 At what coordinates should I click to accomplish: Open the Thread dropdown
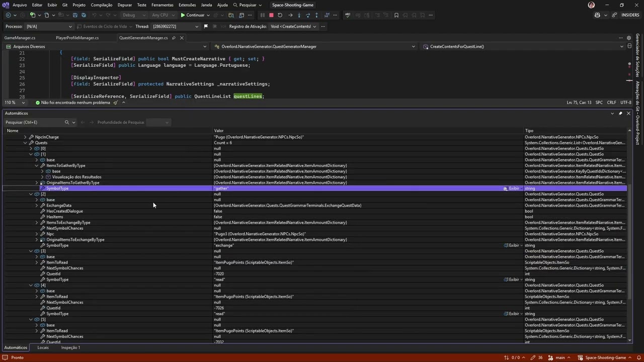(x=175, y=26)
